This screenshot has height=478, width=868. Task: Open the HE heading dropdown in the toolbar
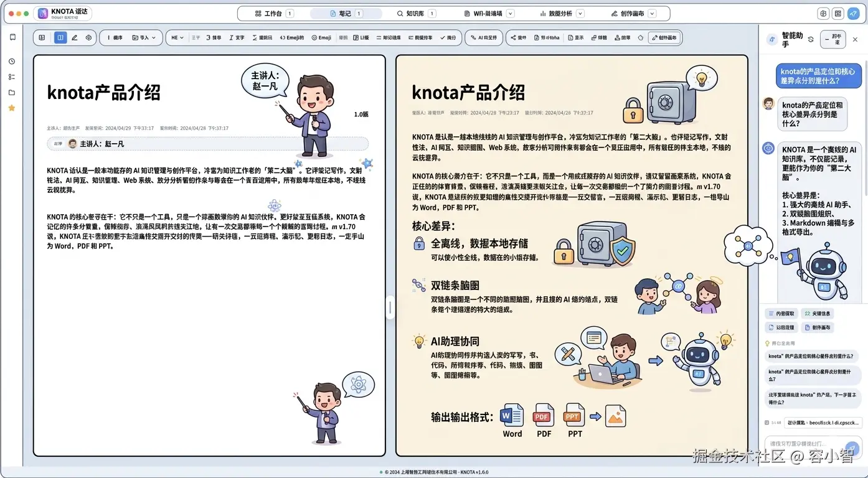point(177,37)
